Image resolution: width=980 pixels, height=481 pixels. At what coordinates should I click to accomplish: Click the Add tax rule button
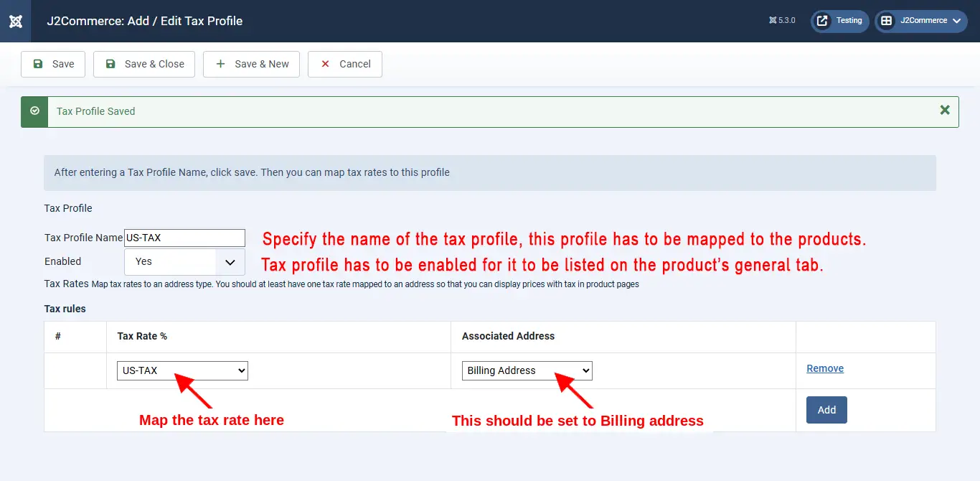[826, 410]
